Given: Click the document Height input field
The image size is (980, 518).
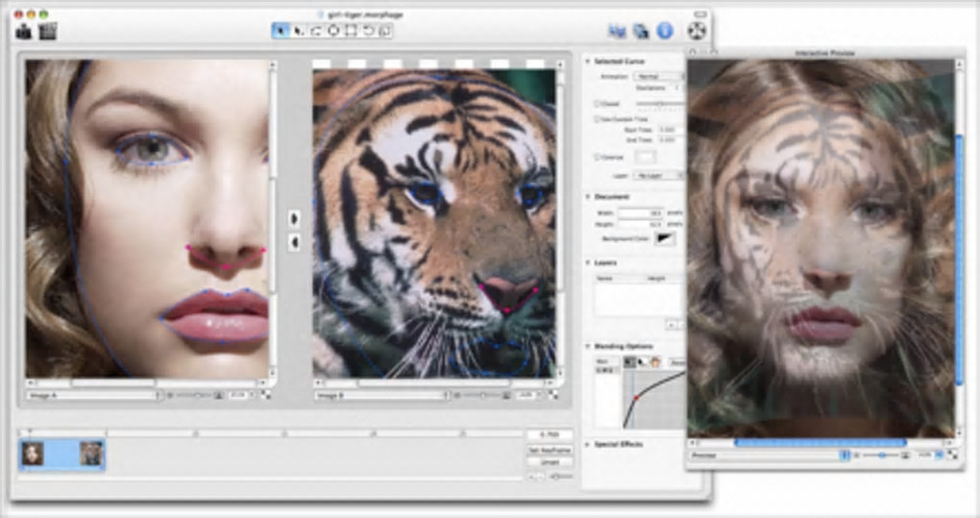Looking at the screenshot, I should coord(641,224).
